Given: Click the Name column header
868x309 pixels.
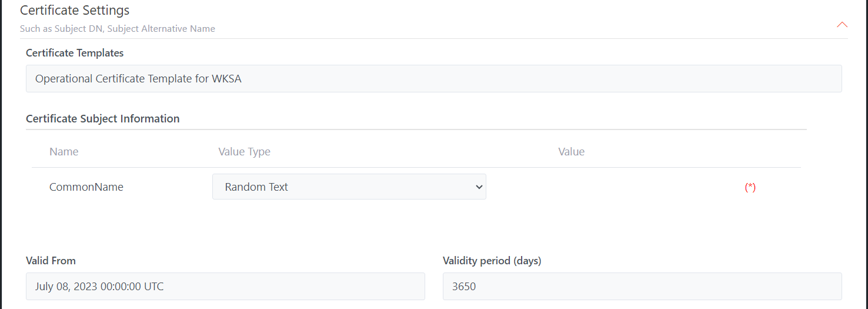Looking at the screenshot, I should point(64,152).
